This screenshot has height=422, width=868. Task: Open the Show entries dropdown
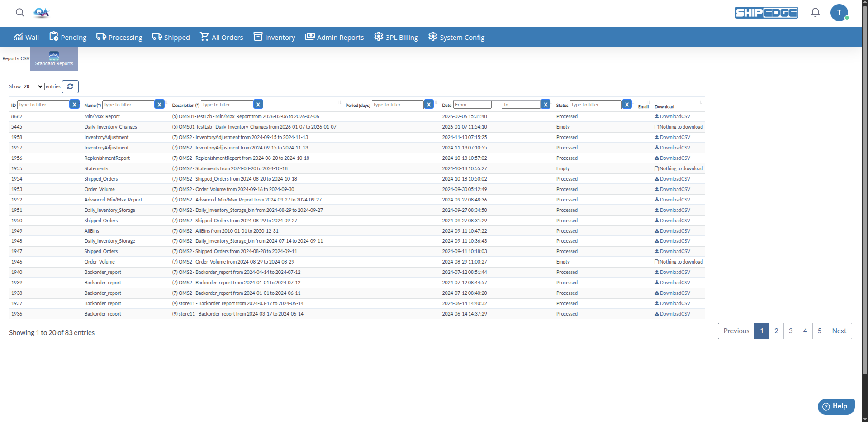coord(33,86)
